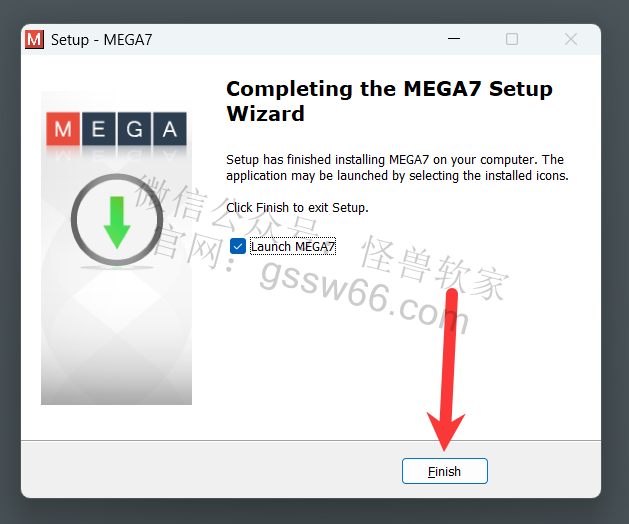The height and width of the screenshot is (524, 629).
Task: Click the Setup has finished installing paragraph
Action: [x=397, y=168]
